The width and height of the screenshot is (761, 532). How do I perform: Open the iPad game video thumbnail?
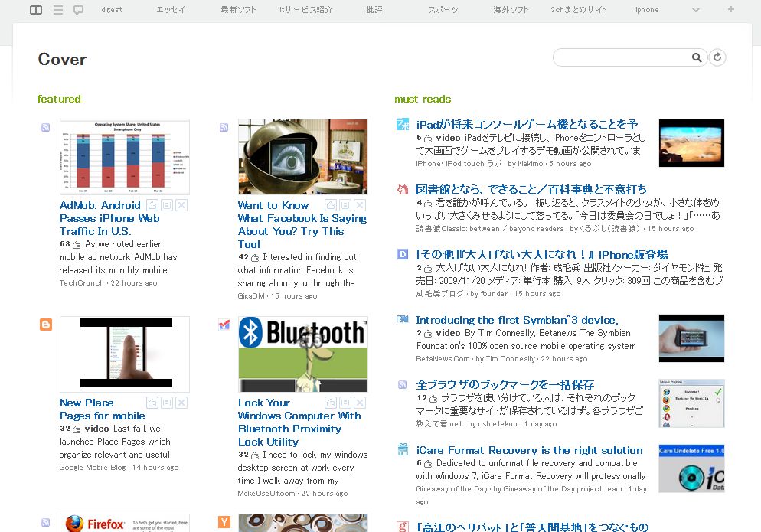[691, 143]
